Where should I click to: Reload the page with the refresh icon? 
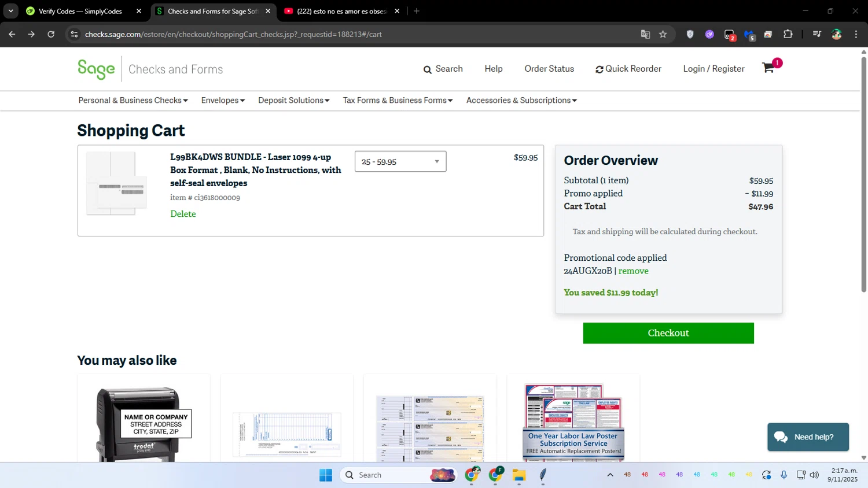coord(51,34)
